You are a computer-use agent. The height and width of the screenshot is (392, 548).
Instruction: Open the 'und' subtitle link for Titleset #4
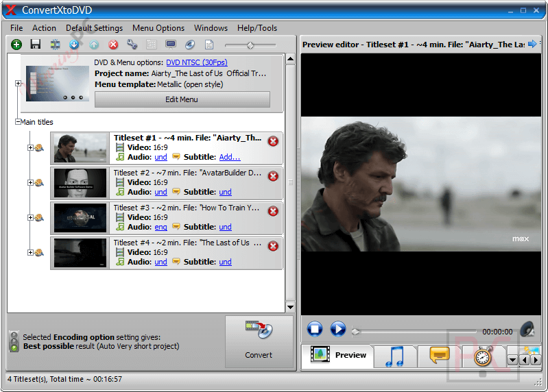(x=225, y=262)
